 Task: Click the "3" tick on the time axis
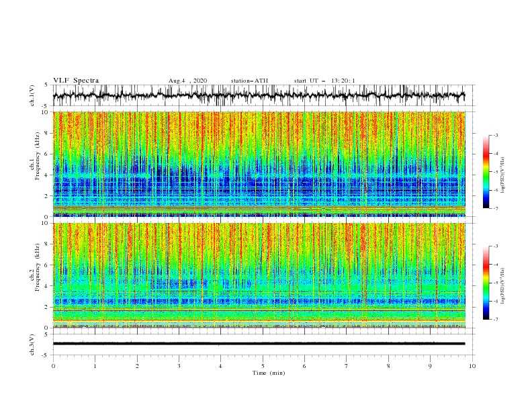179,366
